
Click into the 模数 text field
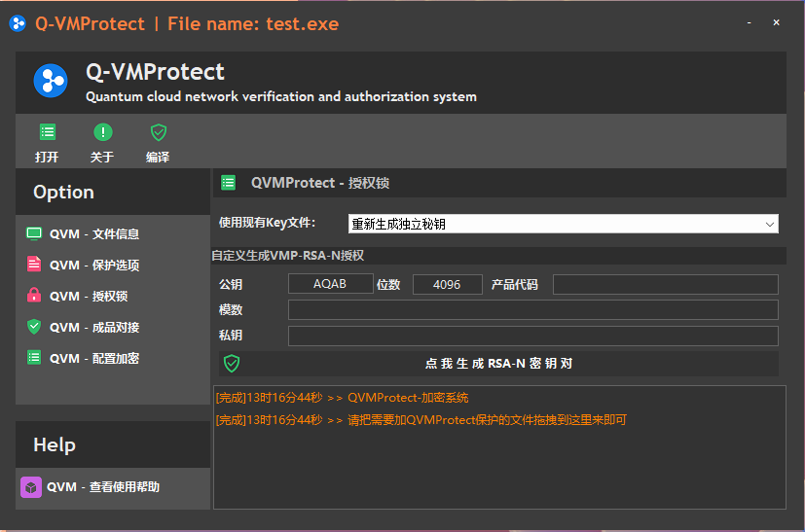coord(532,310)
